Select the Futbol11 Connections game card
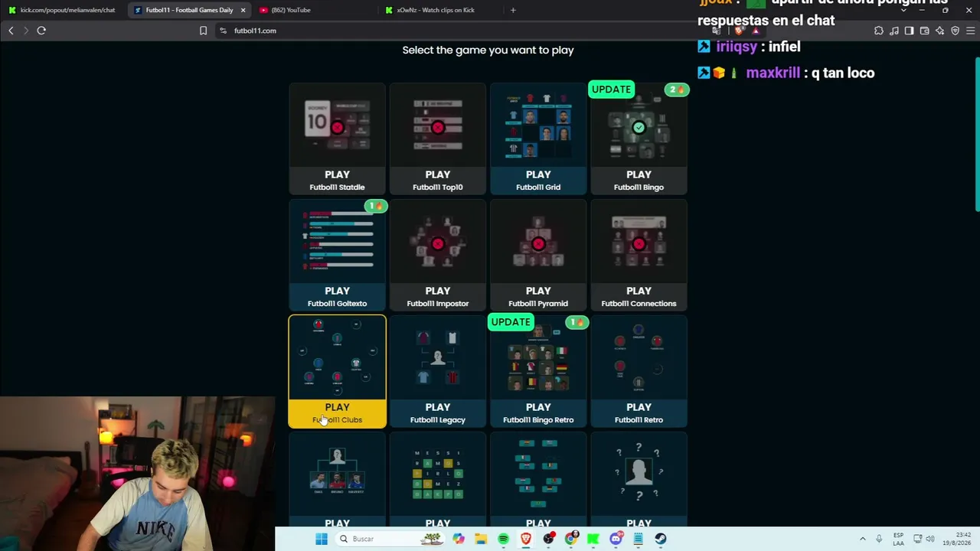980x551 pixels. click(x=639, y=255)
